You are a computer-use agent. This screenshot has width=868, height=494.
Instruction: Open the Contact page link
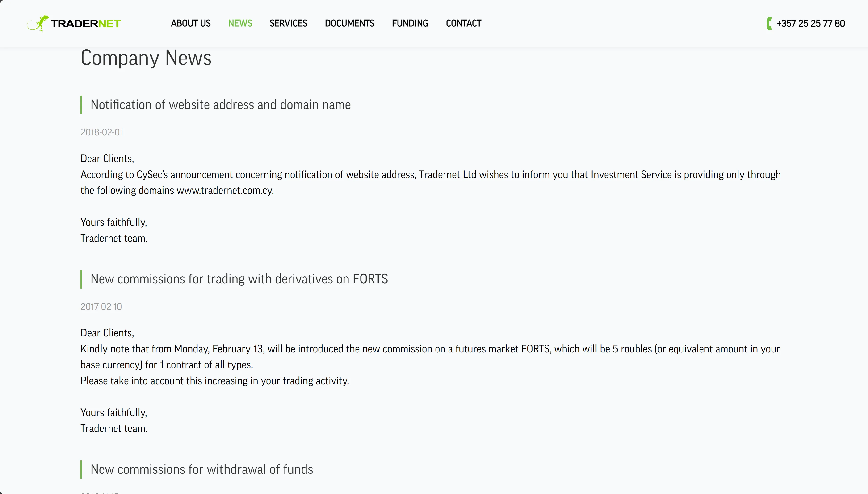coord(464,23)
